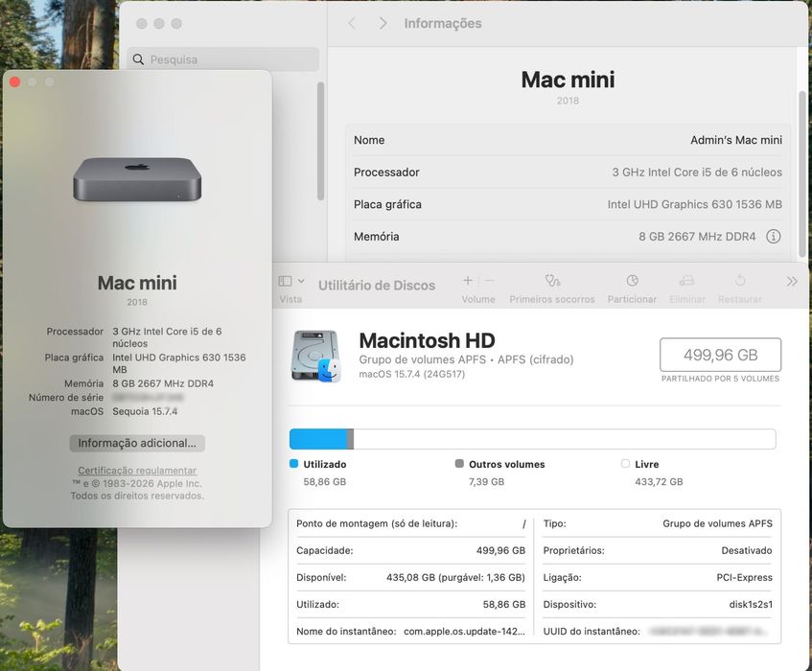This screenshot has width=812, height=671.
Task: Click macOS 15.7.4 (24G517) text
Action: pyautogui.click(x=411, y=374)
